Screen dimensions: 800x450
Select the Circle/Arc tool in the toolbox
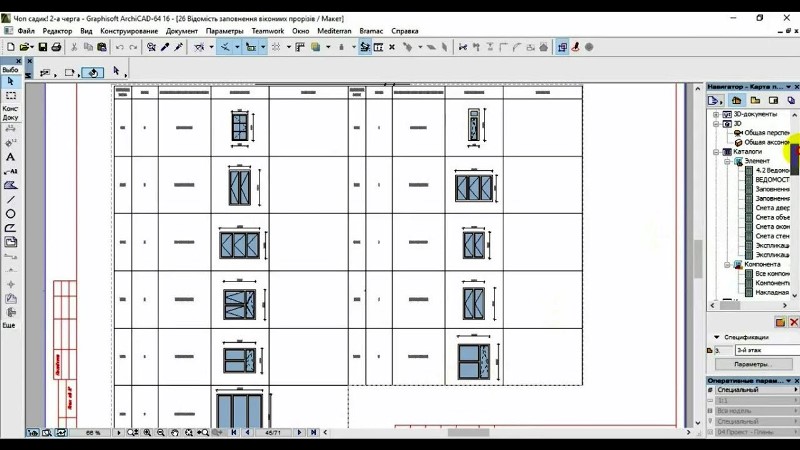[10, 214]
